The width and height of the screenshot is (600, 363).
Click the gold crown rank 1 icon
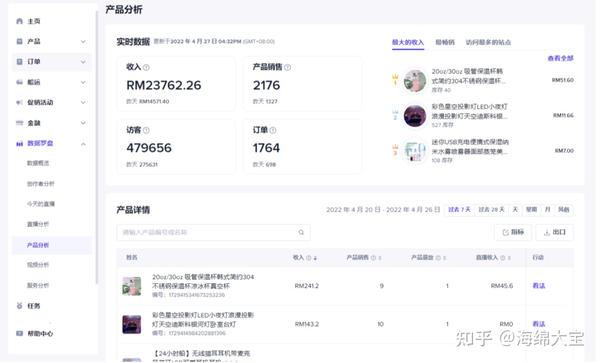[x=395, y=80]
